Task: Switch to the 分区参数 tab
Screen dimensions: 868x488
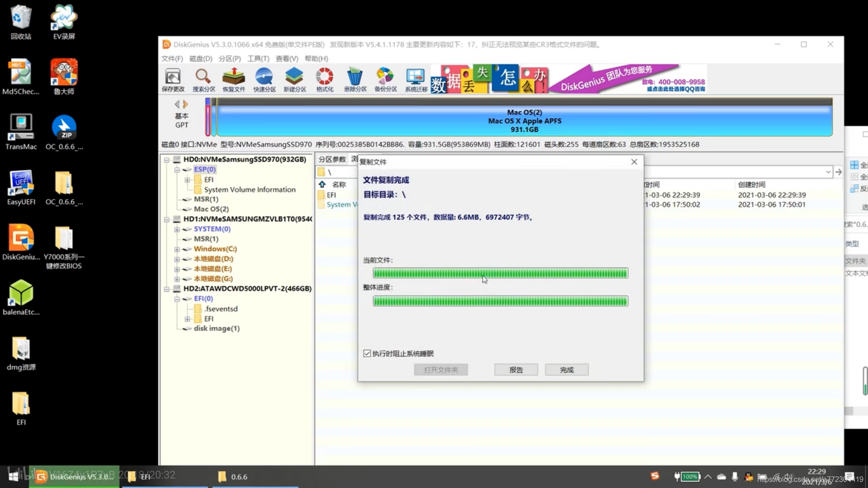Action: coord(332,159)
